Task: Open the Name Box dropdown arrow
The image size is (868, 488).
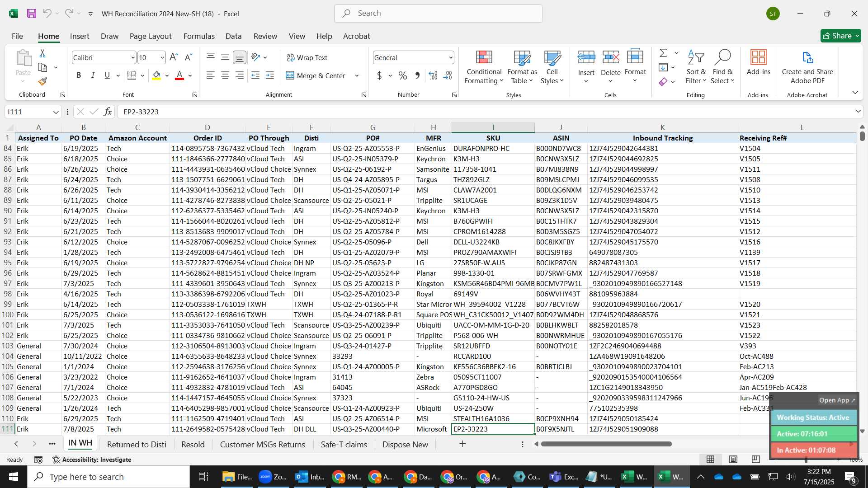Action: coord(56,112)
